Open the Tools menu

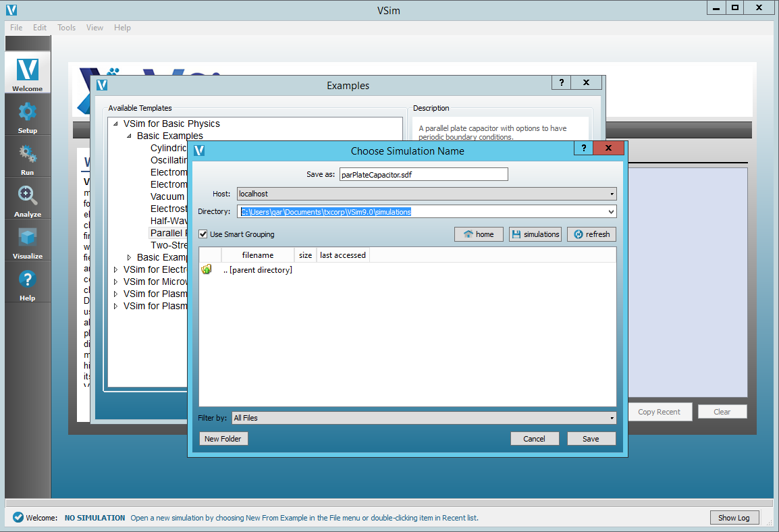pyautogui.click(x=67, y=27)
